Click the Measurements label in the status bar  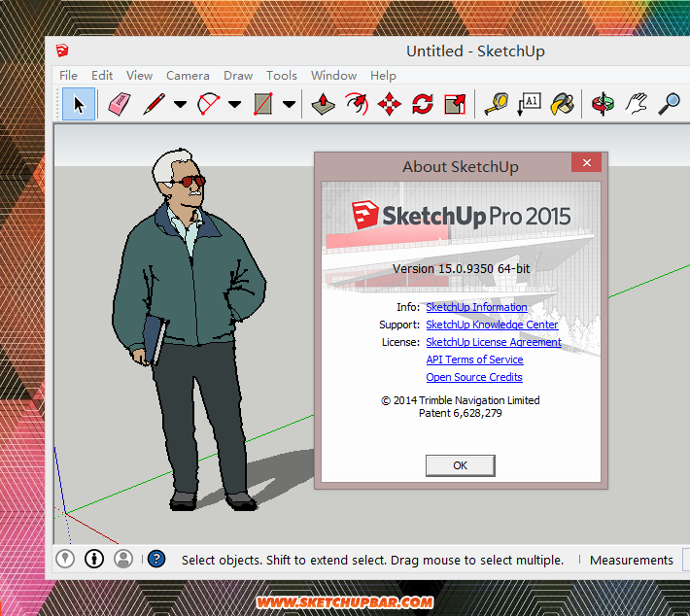632,560
